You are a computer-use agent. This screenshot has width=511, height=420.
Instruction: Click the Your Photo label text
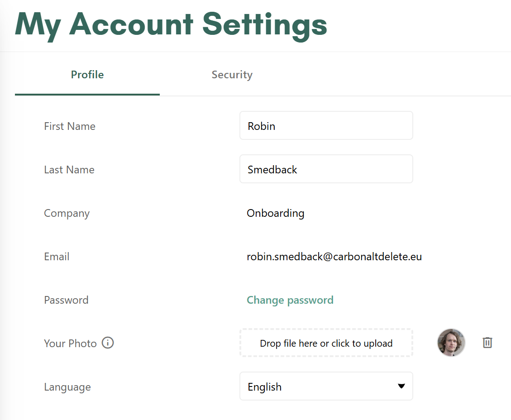(x=71, y=344)
